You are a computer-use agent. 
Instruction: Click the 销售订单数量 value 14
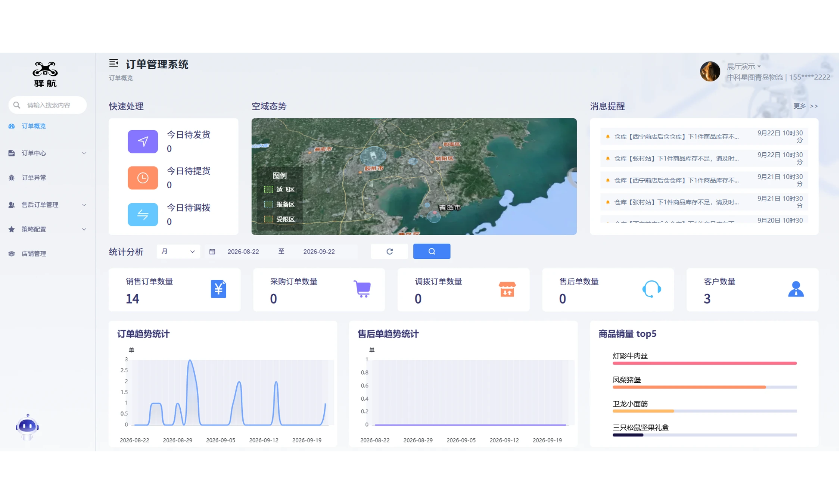point(133,299)
